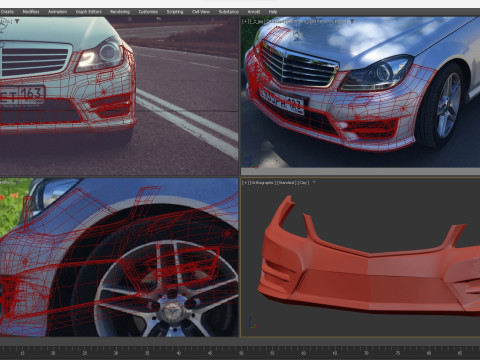
Task: Open the Graph Editors menu
Action: click(89, 12)
